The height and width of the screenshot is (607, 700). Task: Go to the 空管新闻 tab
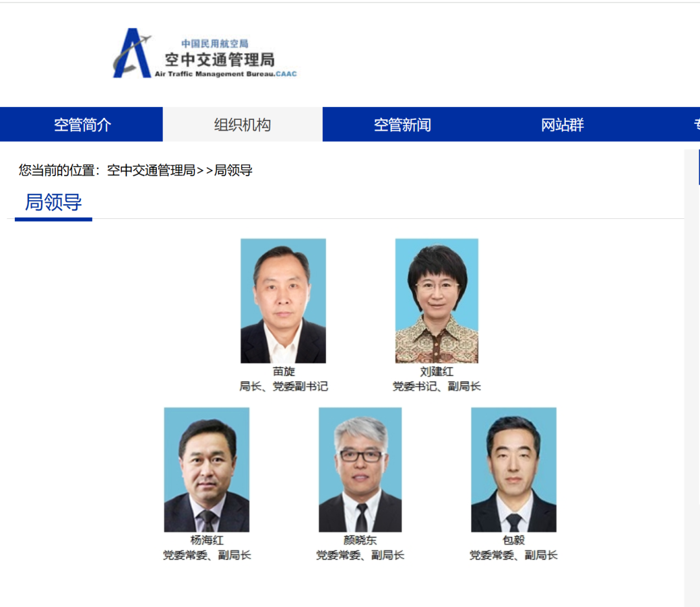tap(402, 124)
